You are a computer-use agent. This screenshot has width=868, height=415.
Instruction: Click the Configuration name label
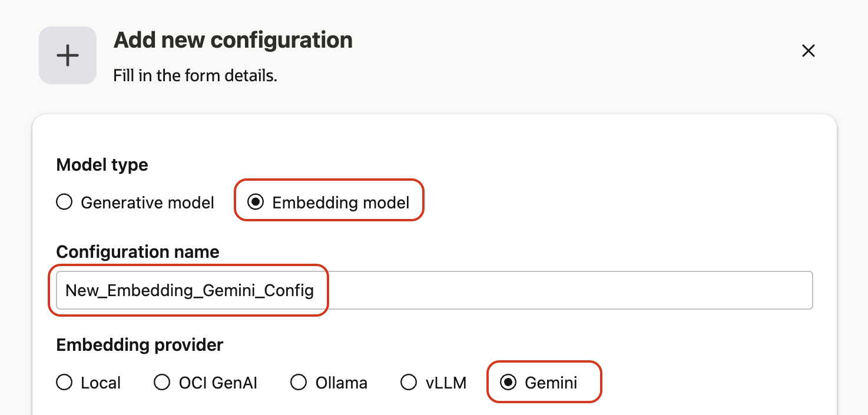(137, 251)
